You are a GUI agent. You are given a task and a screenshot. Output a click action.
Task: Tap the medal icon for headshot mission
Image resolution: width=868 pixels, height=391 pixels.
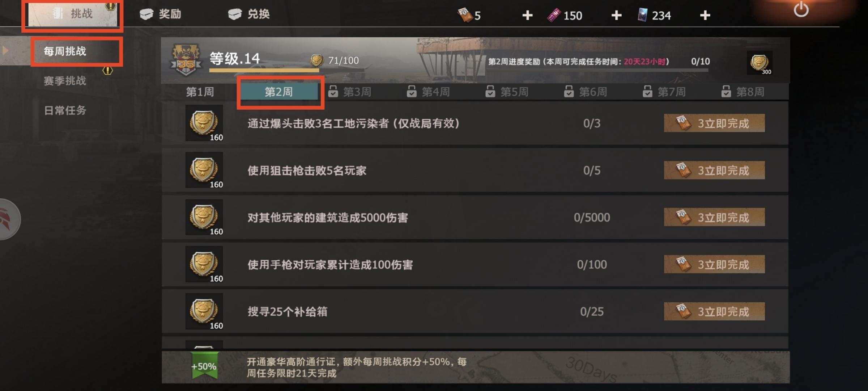[x=204, y=123]
